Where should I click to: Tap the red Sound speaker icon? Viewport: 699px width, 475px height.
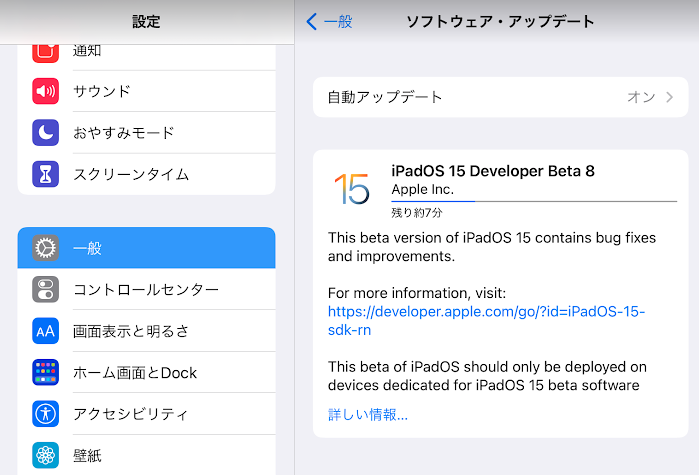pyautogui.click(x=45, y=91)
